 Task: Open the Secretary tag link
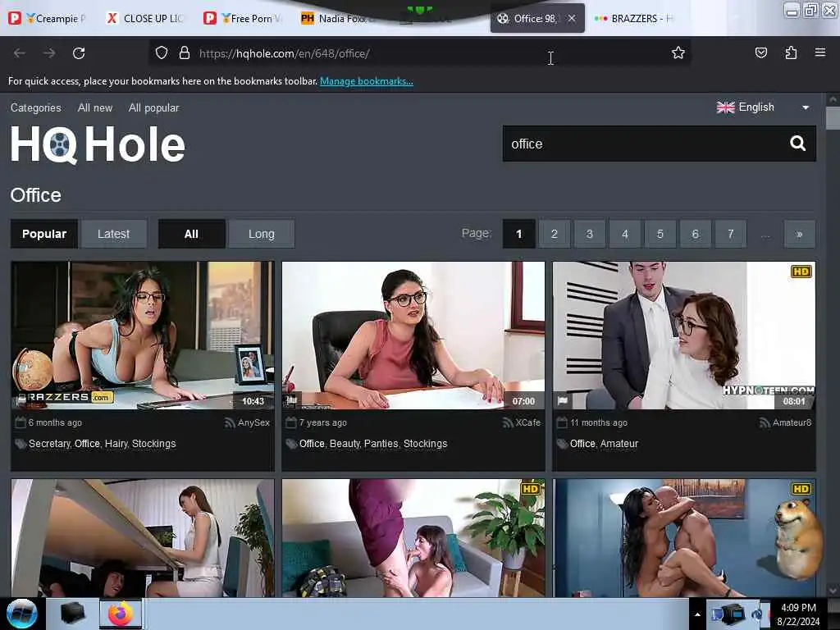(x=48, y=444)
